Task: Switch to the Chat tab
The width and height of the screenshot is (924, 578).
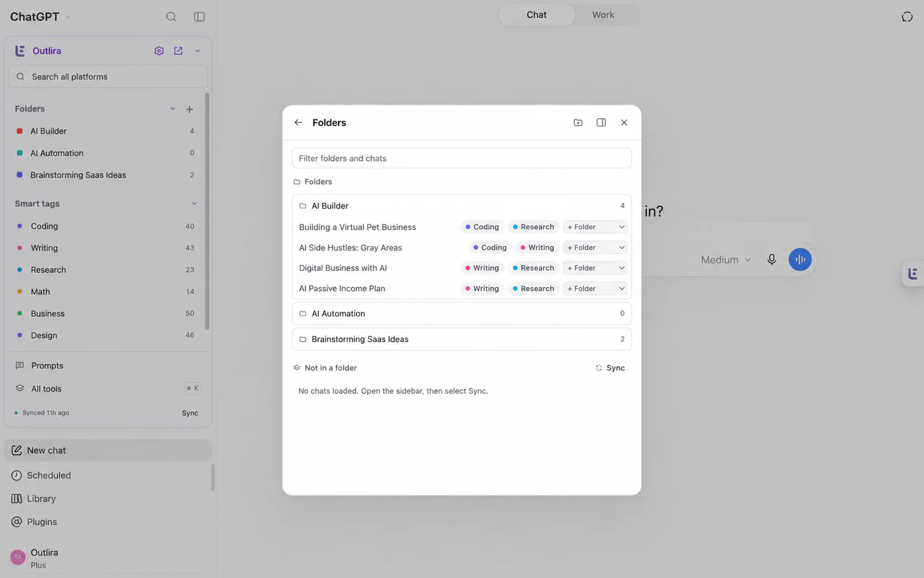Action: click(537, 15)
